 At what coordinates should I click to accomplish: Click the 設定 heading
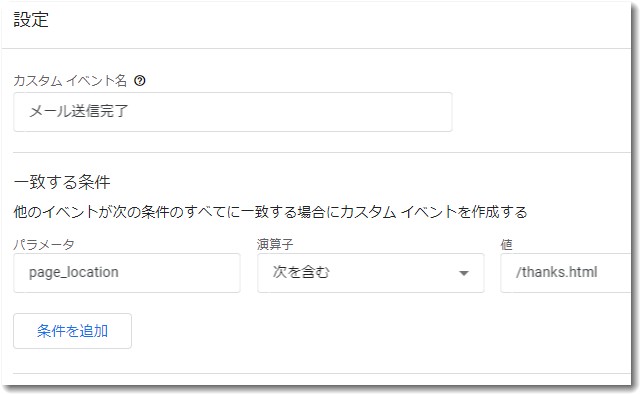click(31, 20)
